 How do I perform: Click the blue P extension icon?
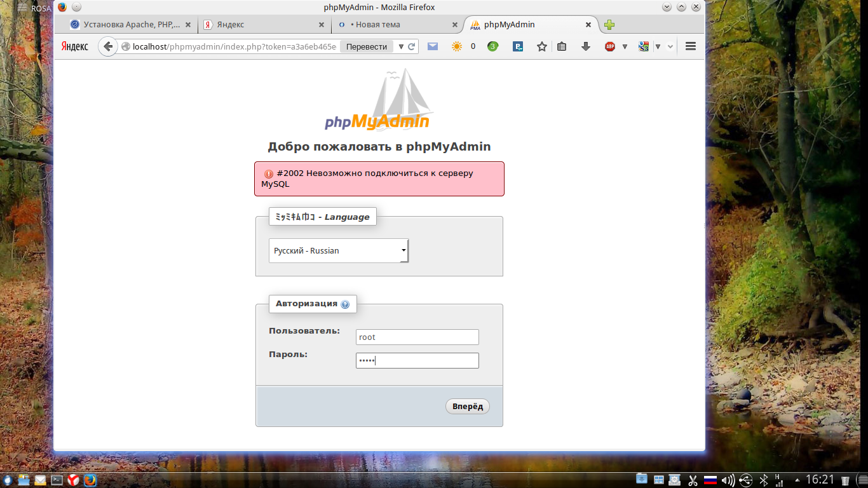click(518, 46)
